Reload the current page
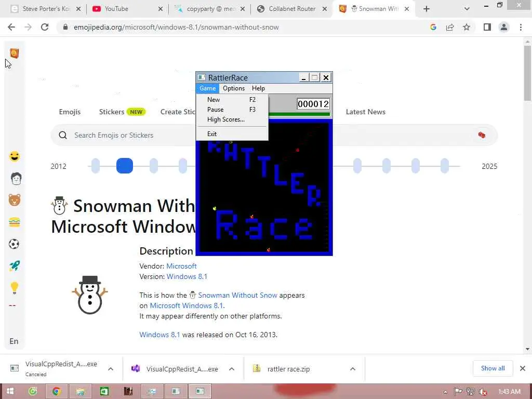 point(45,27)
